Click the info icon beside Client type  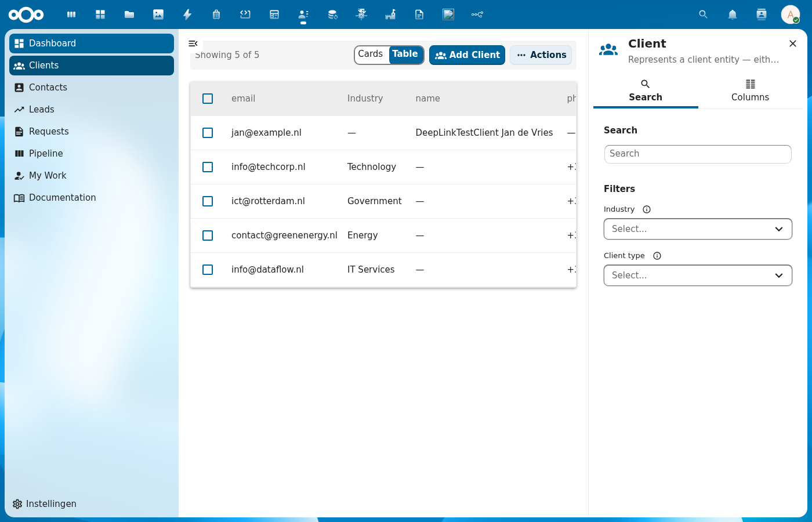click(x=657, y=256)
